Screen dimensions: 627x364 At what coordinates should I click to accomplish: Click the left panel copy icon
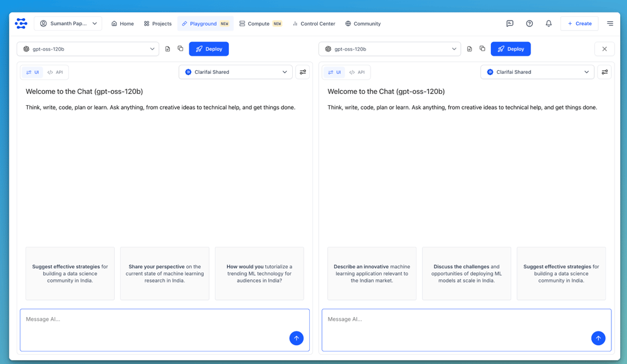point(181,49)
